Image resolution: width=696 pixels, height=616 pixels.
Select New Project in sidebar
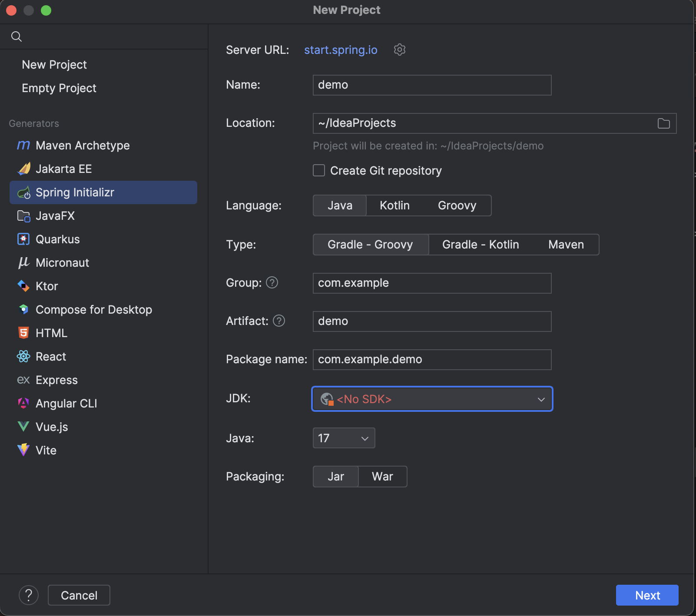[54, 65]
